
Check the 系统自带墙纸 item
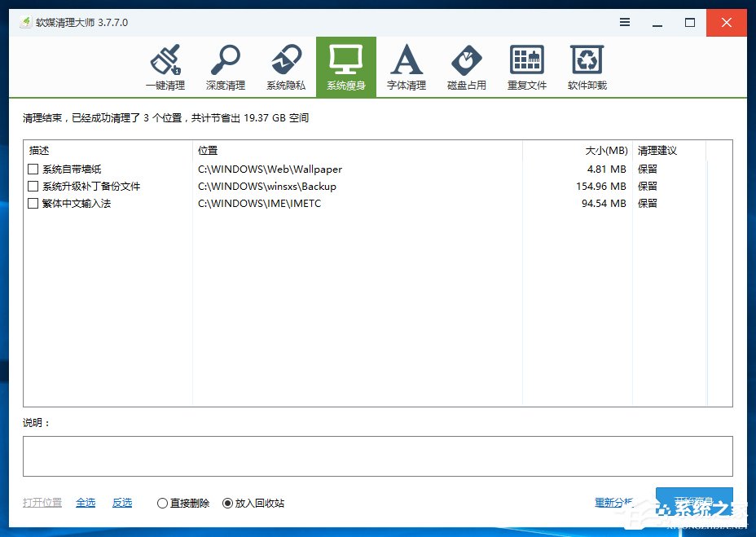[x=33, y=169]
